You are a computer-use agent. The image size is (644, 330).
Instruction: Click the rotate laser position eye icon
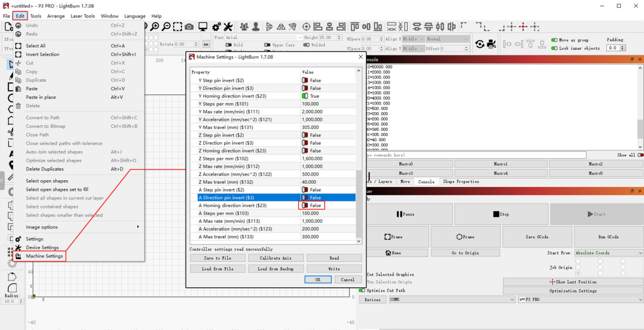pyautogui.click(x=480, y=44)
